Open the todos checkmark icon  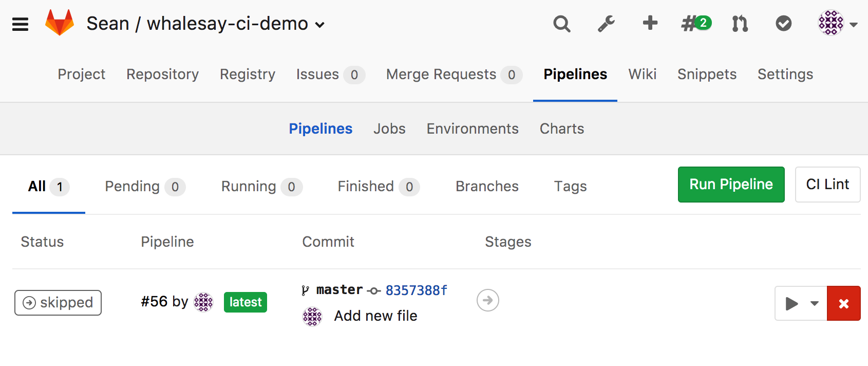pos(783,23)
